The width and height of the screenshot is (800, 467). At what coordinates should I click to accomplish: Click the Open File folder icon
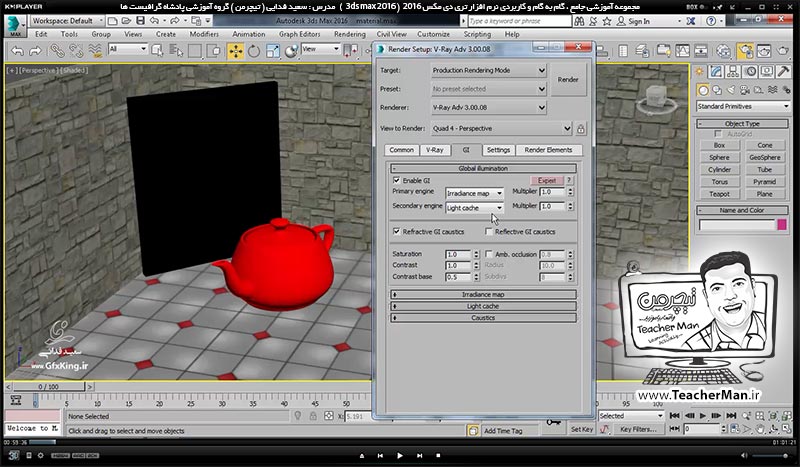126,21
